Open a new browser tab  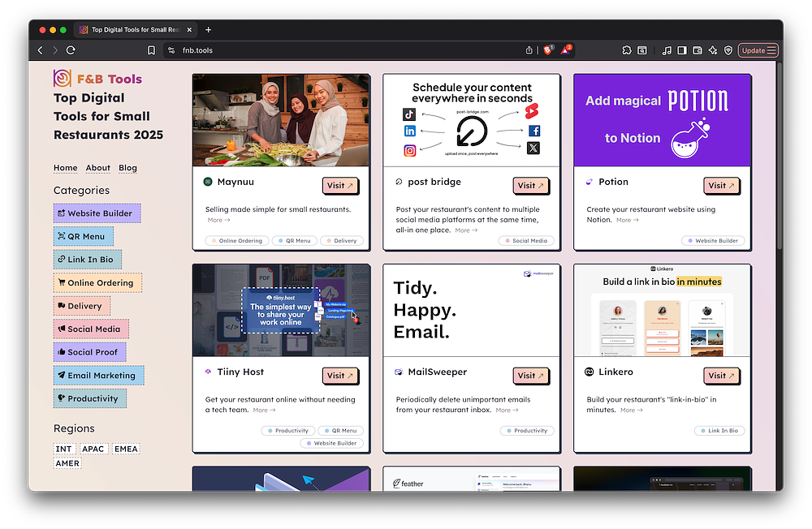(x=209, y=30)
